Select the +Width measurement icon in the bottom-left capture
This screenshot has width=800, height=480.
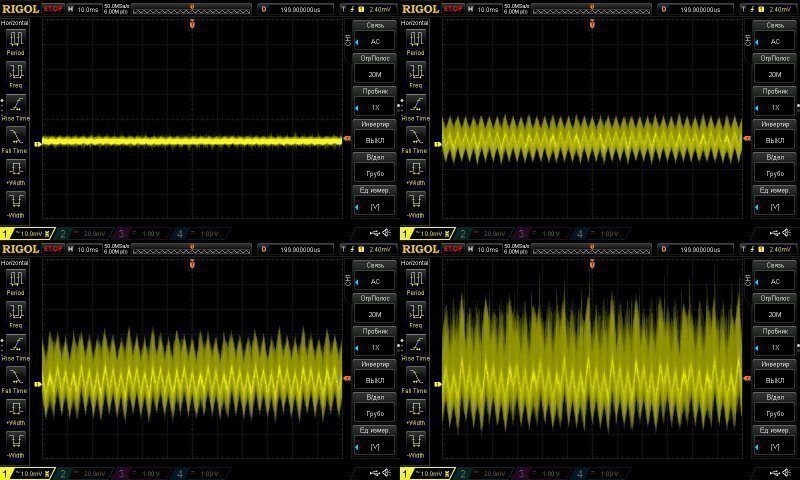coord(16,409)
